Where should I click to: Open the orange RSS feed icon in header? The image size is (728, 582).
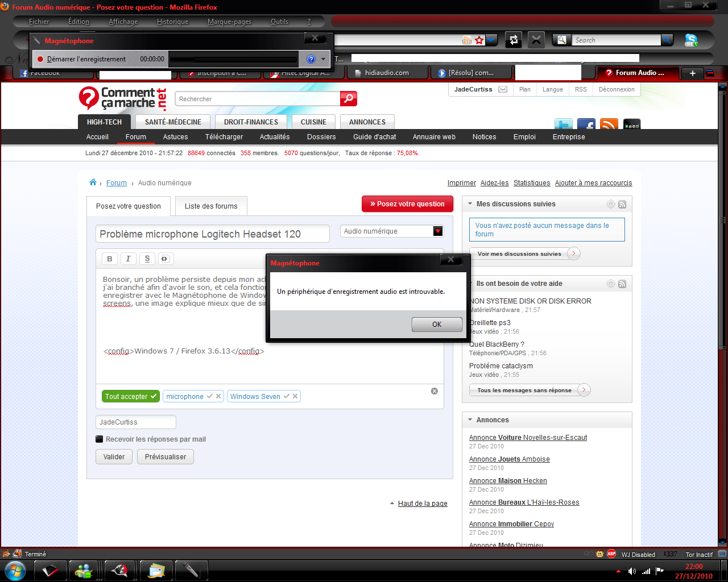tap(609, 124)
